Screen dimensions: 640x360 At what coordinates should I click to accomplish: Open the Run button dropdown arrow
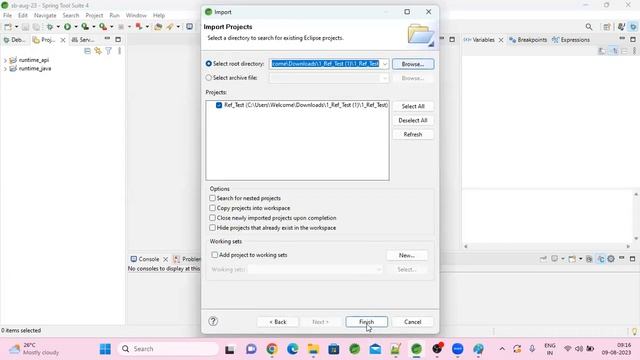[x=76, y=27]
